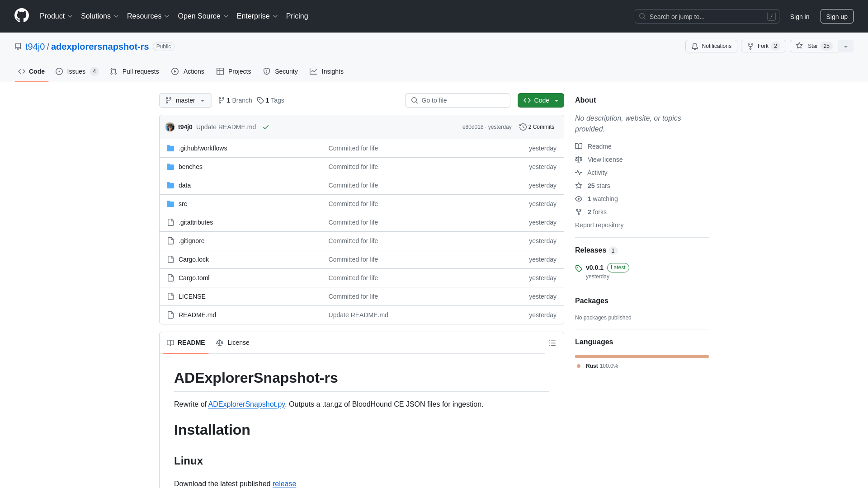Image resolution: width=868 pixels, height=488 pixels.
Task: View the 1 Tags link
Action: [271, 100]
